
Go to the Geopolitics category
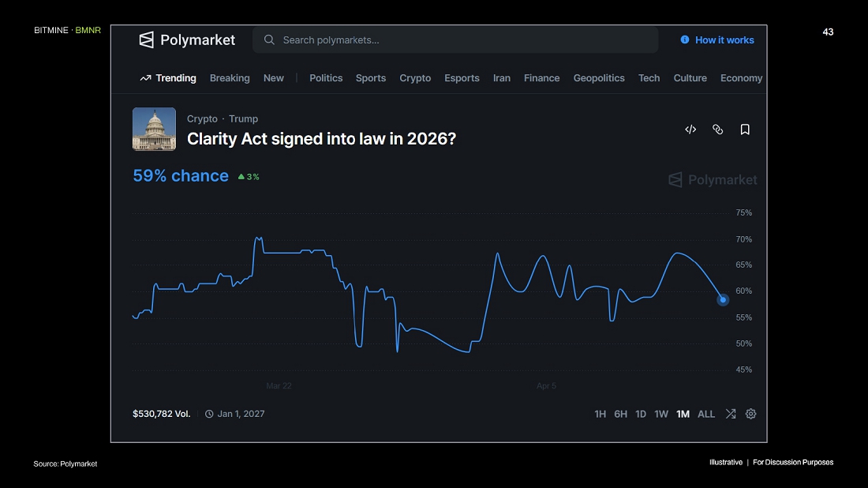(x=599, y=78)
